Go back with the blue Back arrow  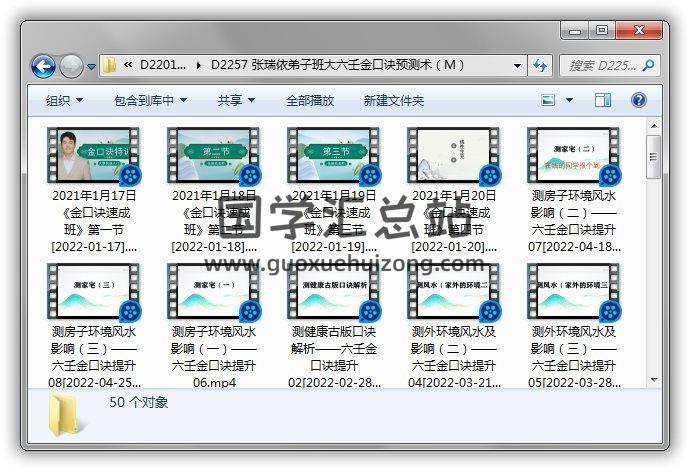tap(43, 66)
